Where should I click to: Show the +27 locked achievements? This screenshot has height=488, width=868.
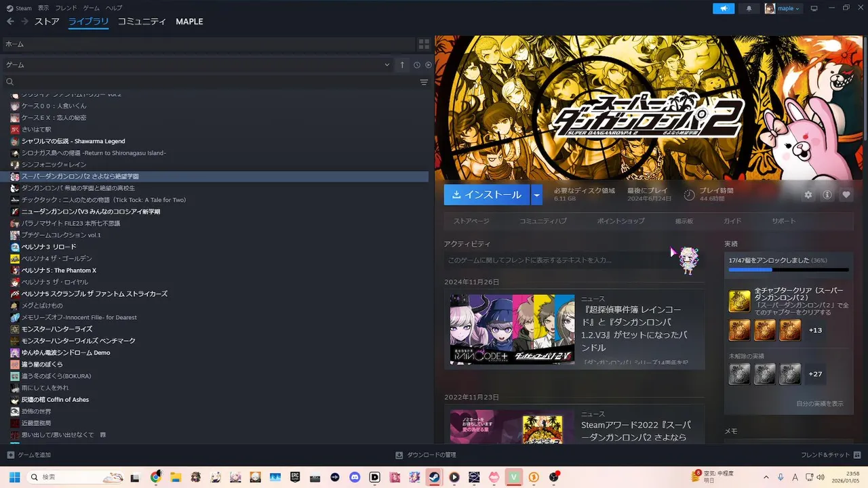[815, 374]
